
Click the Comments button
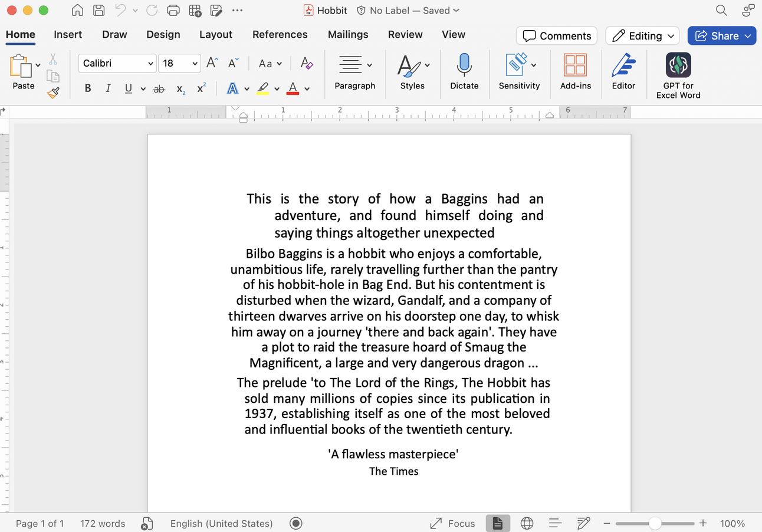(x=557, y=36)
